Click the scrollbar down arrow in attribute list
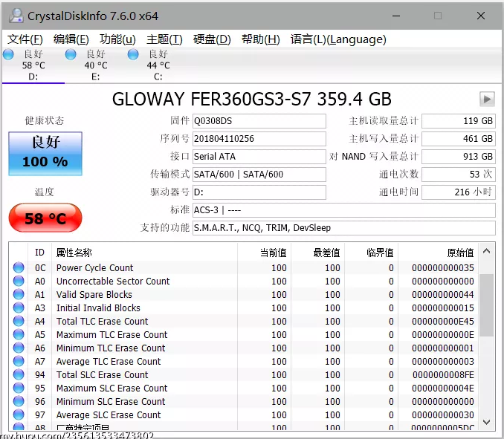Image resolution: width=504 pixels, height=439 pixels. [487, 422]
